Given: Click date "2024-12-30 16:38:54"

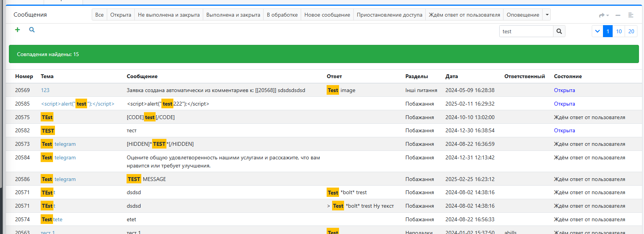Looking at the screenshot, I should tap(470, 130).
